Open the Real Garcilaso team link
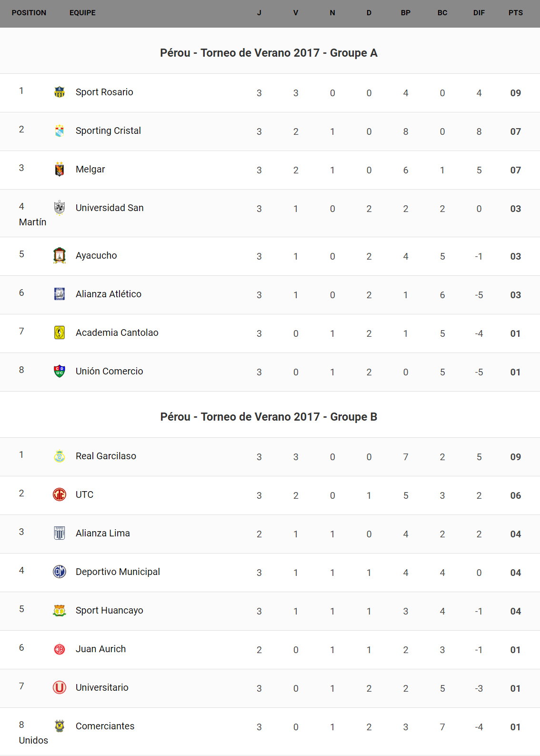The image size is (540, 756). tap(106, 456)
